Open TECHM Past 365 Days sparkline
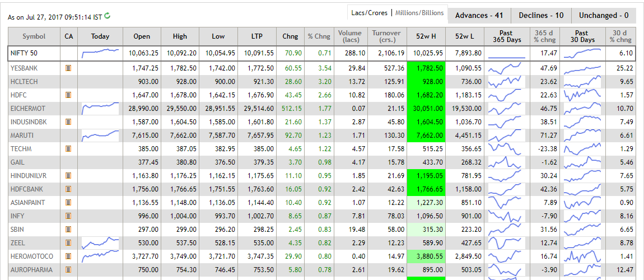This screenshot has height=280, width=644. 506,148
